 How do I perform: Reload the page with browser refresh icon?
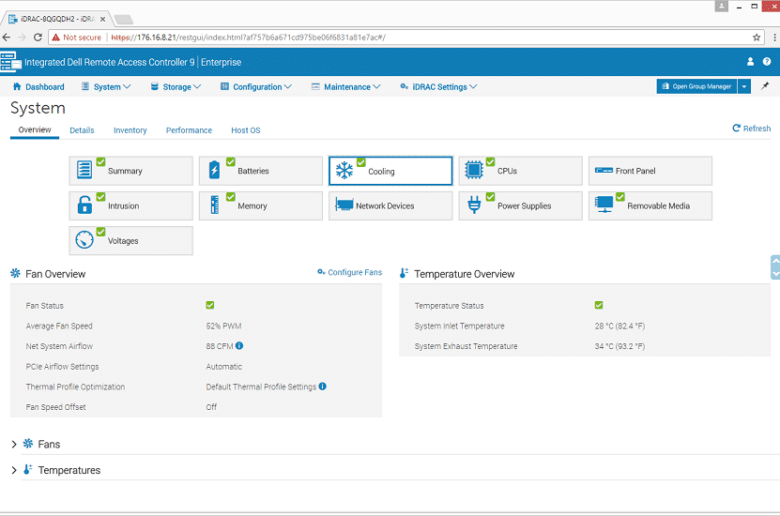[x=38, y=37]
